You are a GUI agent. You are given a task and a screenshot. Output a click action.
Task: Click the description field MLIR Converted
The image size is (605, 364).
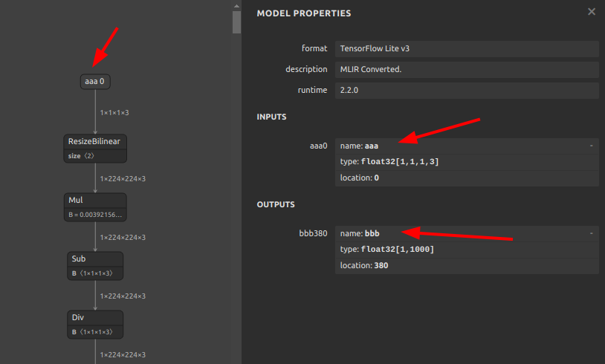(467, 69)
